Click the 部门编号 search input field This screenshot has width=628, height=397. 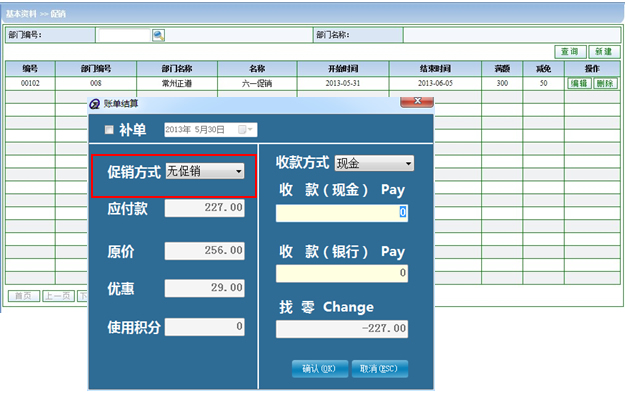coord(124,35)
